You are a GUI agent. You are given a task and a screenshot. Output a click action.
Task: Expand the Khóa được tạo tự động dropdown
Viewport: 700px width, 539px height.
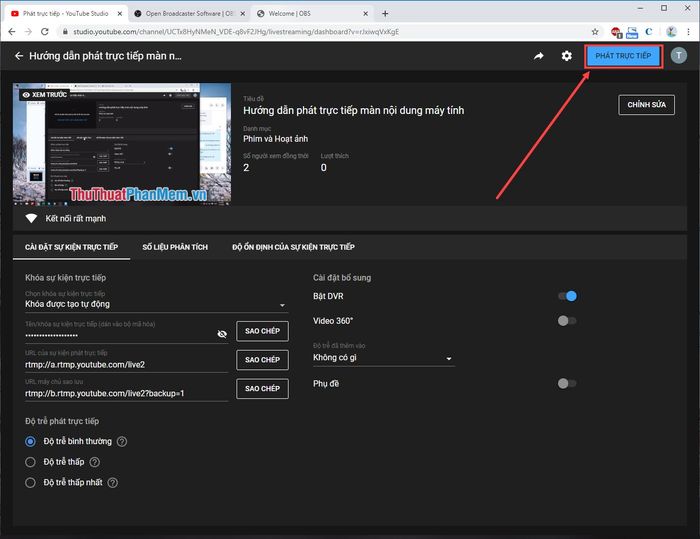[x=156, y=304]
